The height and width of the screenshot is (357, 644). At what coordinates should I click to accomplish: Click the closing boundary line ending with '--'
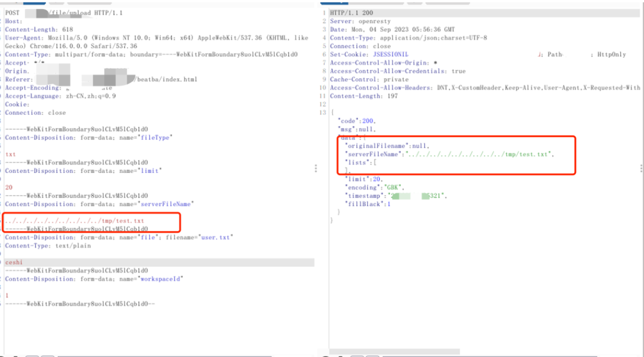click(80, 303)
